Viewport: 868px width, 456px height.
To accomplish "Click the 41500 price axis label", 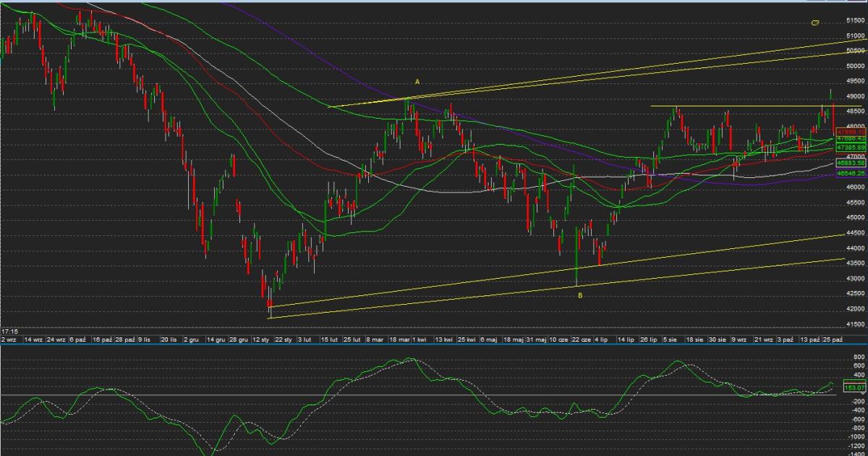I will [855, 324].
